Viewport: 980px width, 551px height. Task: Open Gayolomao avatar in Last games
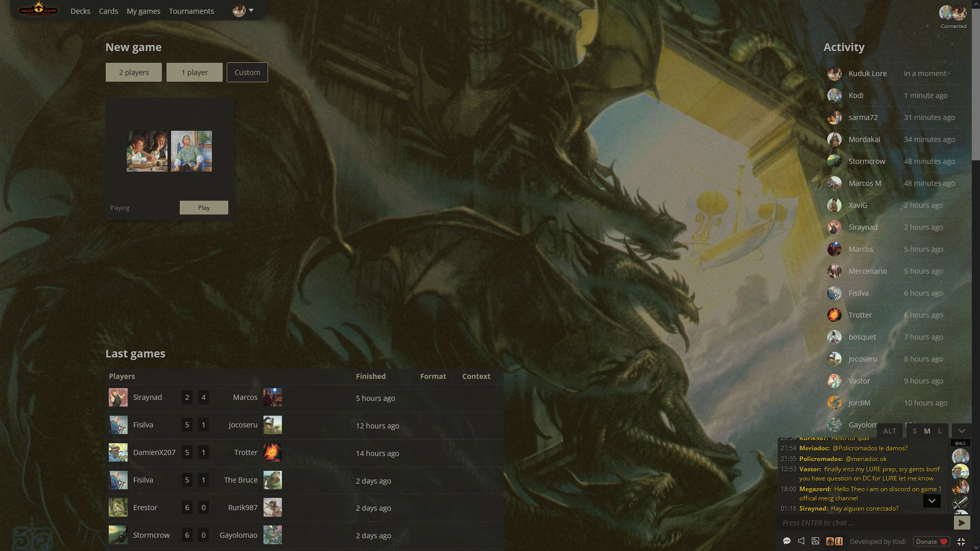tap(272, 535)
